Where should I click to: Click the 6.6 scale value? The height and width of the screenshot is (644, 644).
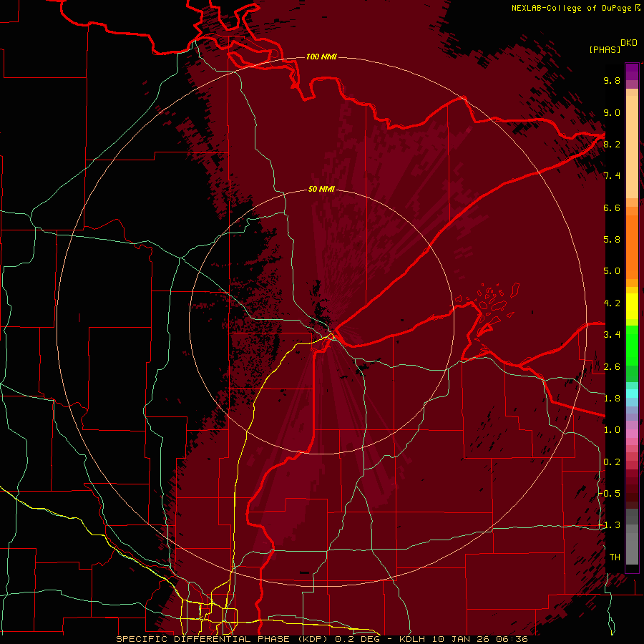612,208
